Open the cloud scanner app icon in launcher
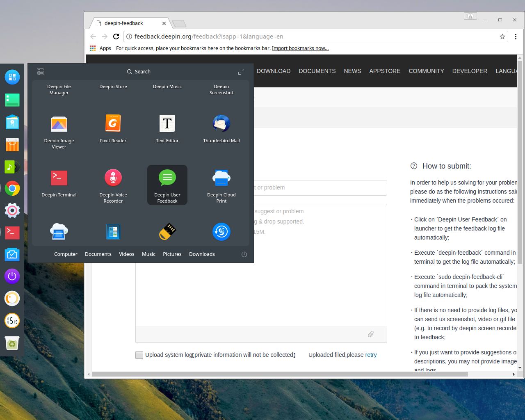Screen dimensions: 525x420 pyautogui.click(x=59, y=232)
